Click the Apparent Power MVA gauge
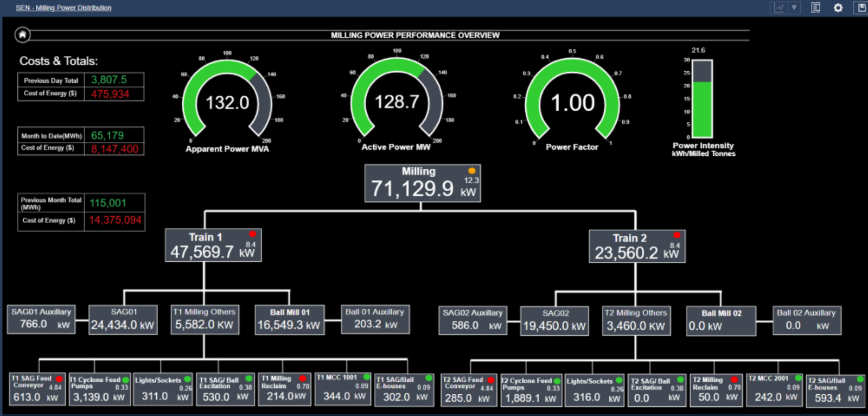 pos(227,101)
